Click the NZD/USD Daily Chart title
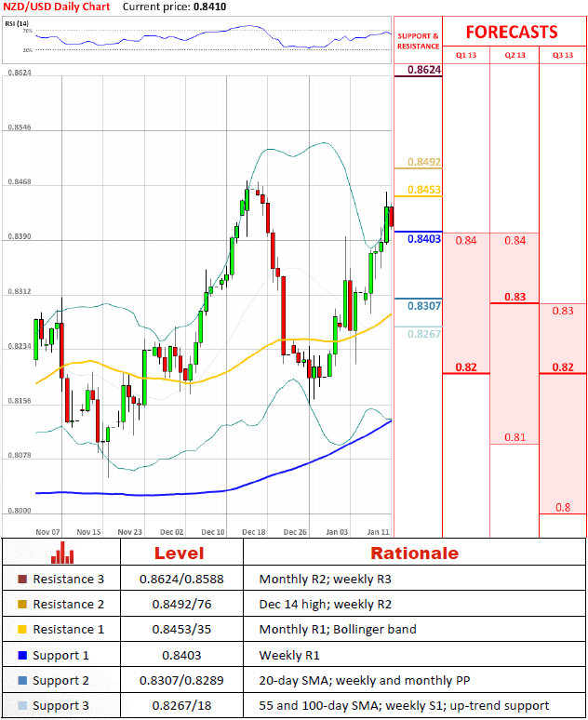The width and height of the screenshot is (588, 720). point(57,7)
